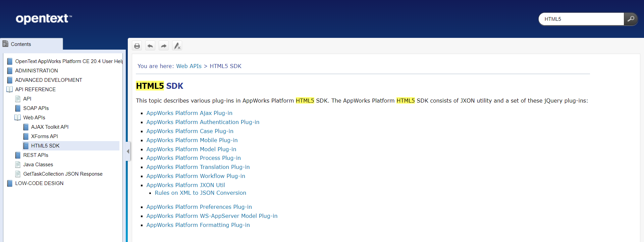Click the search magnifier button
This screenshot has height=242, width=644.
tap(631, 19)
